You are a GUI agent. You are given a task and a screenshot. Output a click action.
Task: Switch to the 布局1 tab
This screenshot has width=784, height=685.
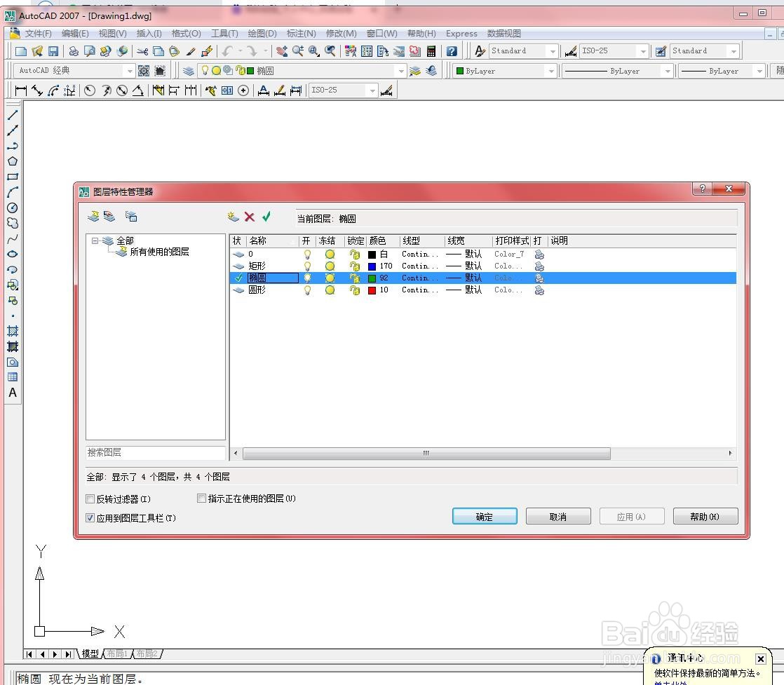117,654
